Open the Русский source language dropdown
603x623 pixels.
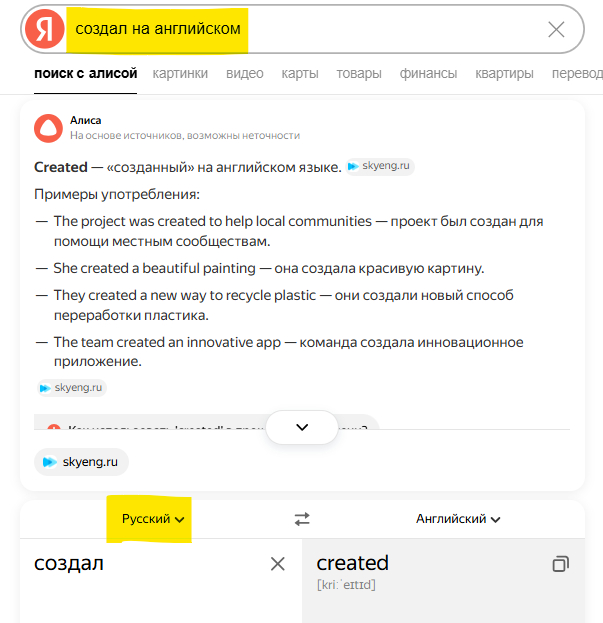[152, 519]
